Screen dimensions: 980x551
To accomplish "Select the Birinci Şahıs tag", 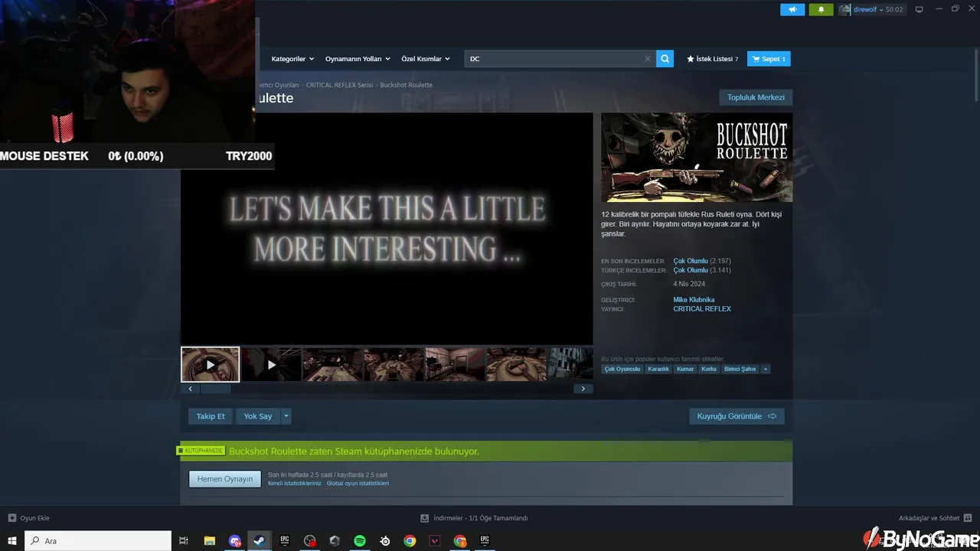I will click(740, 369).
